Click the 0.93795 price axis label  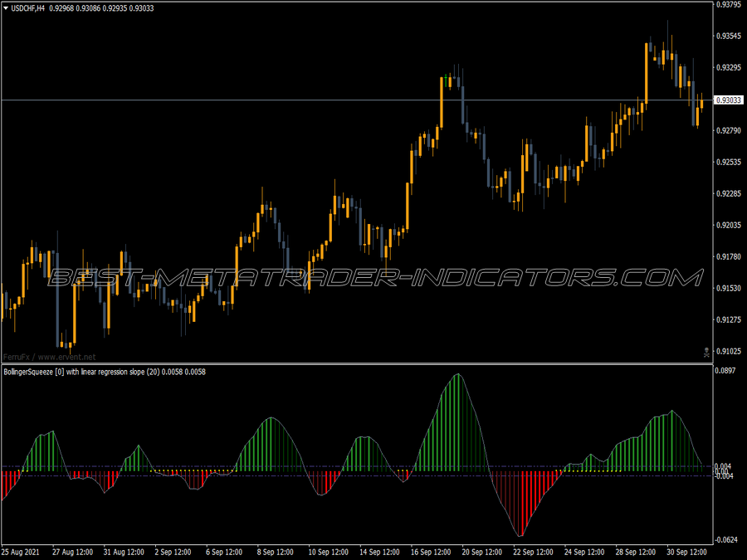coord(729,5)
